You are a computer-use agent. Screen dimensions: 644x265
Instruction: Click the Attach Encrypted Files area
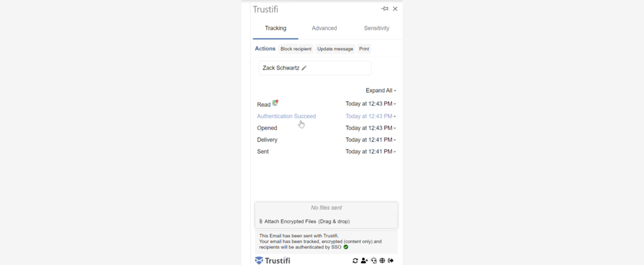(326, 221)
